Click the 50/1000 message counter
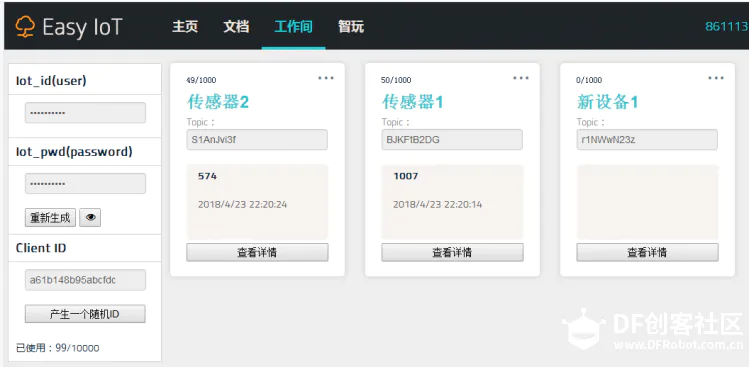This screenshot has height=367, width=749. click(x=396, y=80)
